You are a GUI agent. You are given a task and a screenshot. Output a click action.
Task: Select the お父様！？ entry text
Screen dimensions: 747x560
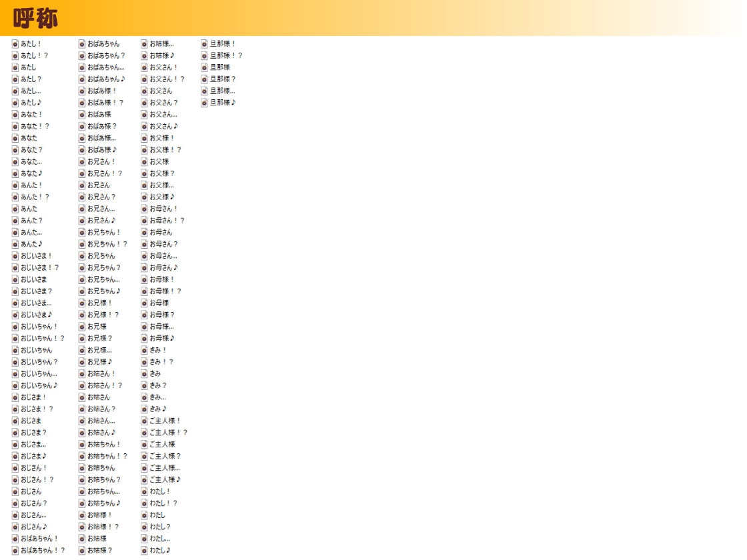[x=165, y=150]
